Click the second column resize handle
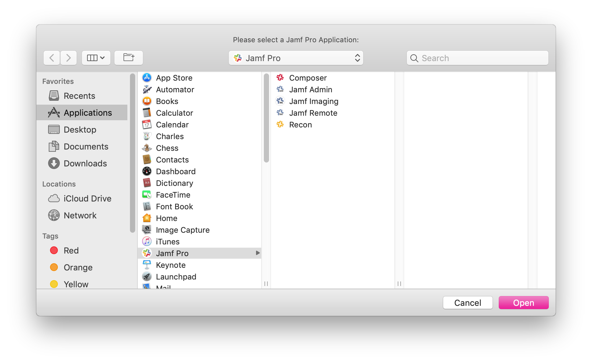 tap(399, 284)
